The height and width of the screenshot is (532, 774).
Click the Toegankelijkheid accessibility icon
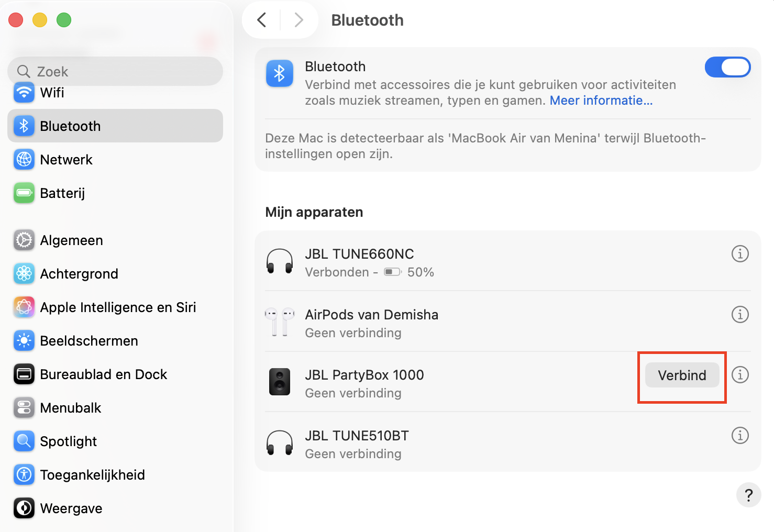(x=24, y=474)
